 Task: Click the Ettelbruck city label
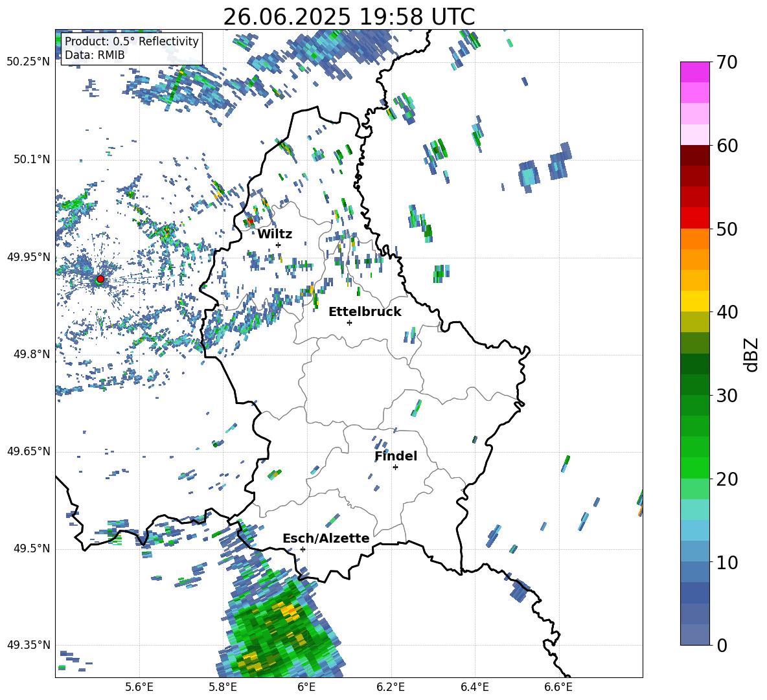[x=365, y=312]
